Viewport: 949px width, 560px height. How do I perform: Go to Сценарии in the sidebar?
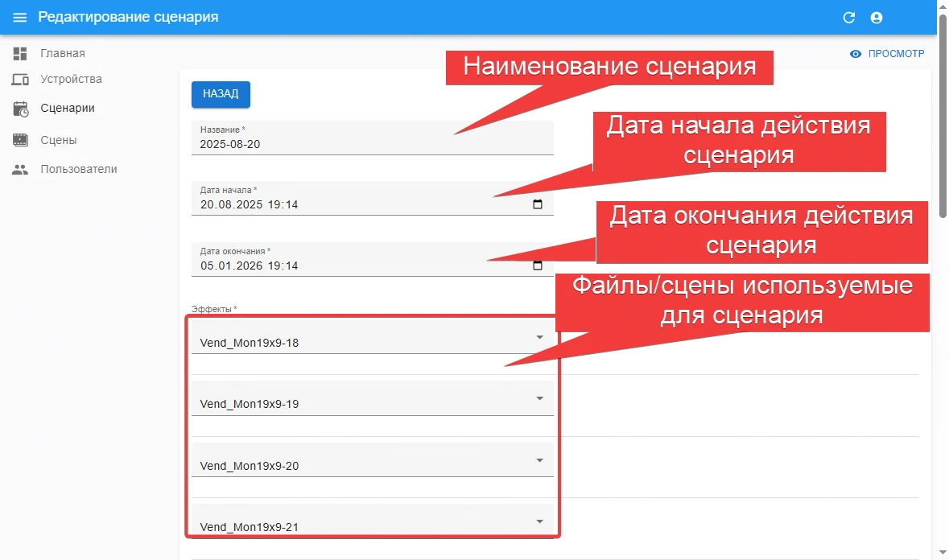tap(68, 108)
